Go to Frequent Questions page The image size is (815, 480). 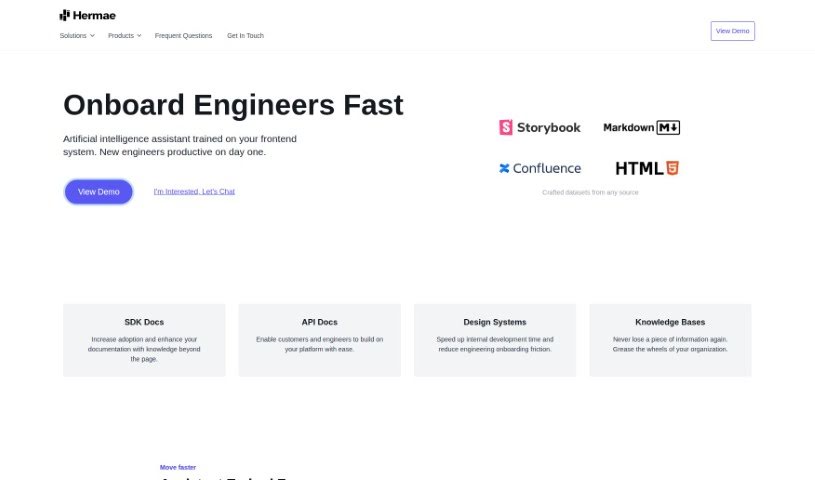(x=183, y=36)
